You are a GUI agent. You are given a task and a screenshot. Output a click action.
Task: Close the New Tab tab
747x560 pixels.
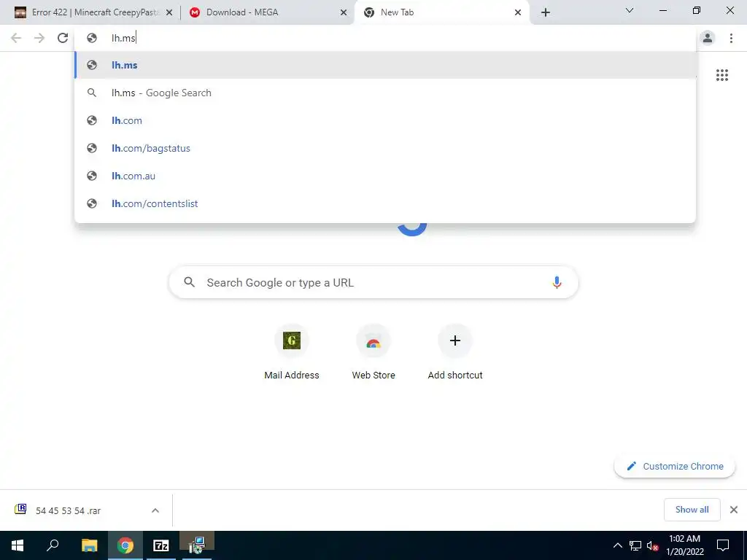(x=518, y=13)
